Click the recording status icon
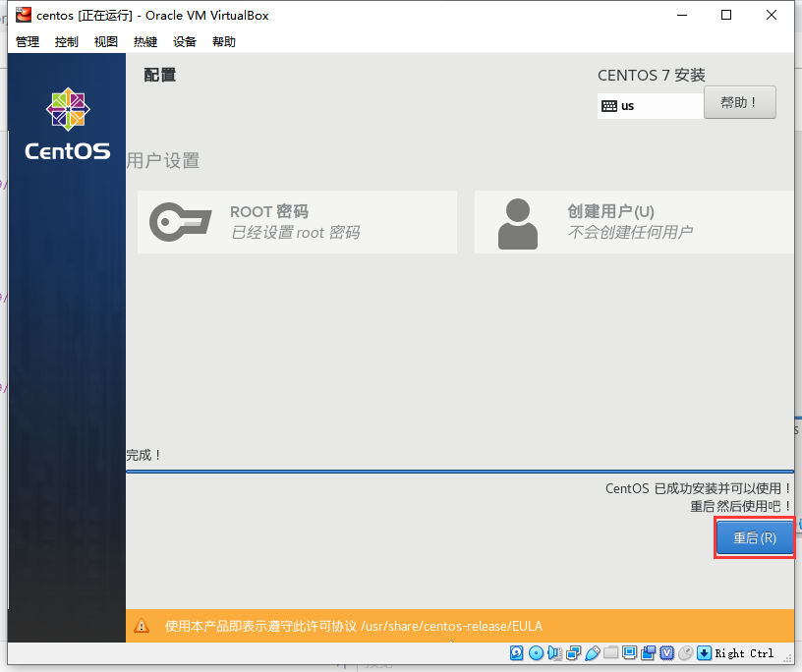The width and height of the screenshot is (802, 672). click(648, 652)
